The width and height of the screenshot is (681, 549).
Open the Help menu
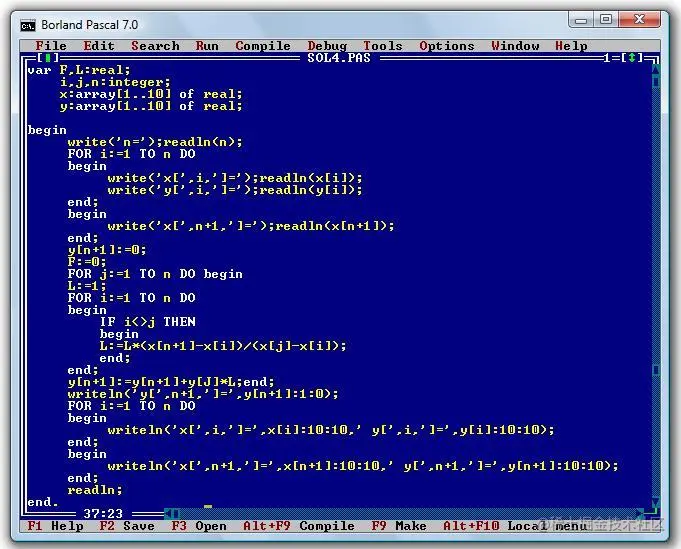pos(571,46)
